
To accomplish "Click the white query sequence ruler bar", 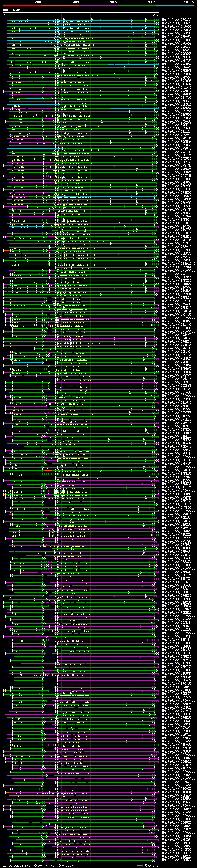I will point(81,12).
